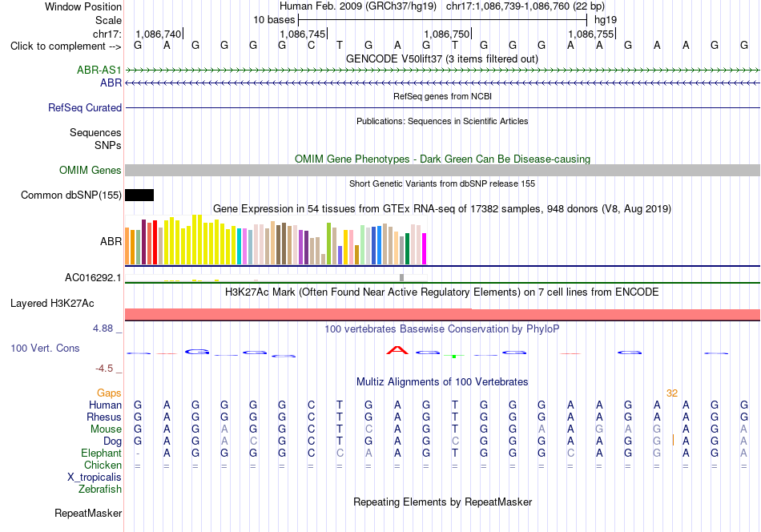The width and height of the screenshot is (761, 532).
Task: Click the Window Position label
Action: click(x=83, y=6)
